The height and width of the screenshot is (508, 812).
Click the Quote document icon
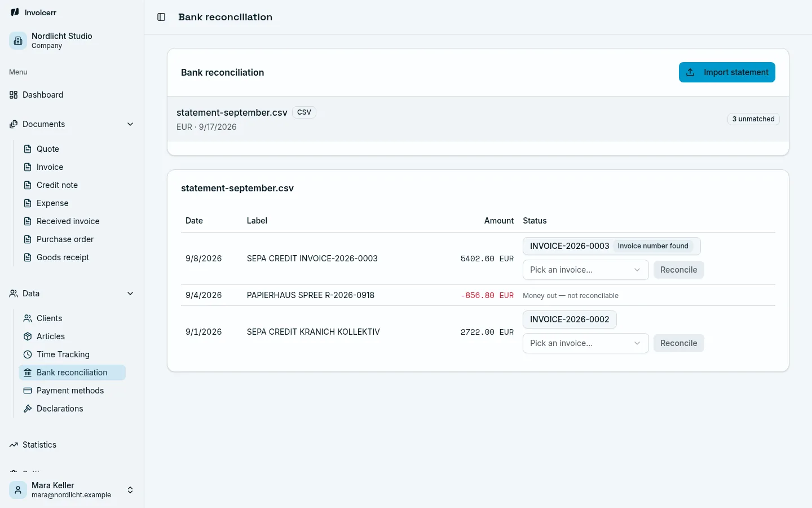(28, 149)
